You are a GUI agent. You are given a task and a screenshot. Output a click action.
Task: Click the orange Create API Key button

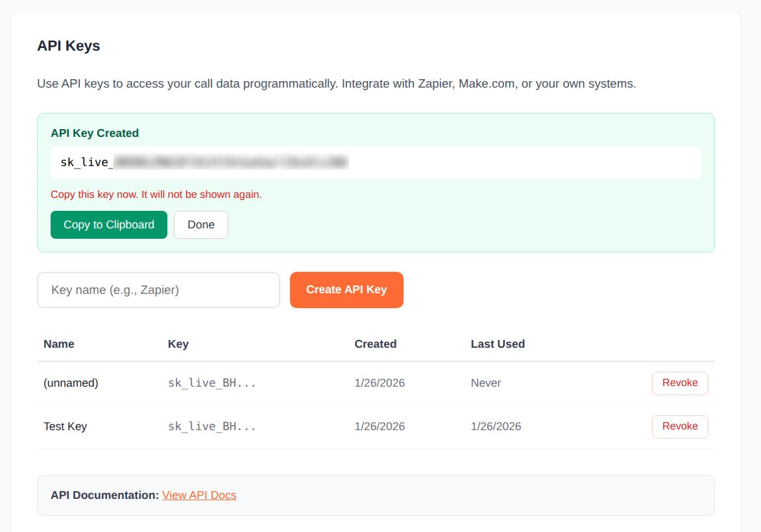pyautogui.click(x=346, y=290)
